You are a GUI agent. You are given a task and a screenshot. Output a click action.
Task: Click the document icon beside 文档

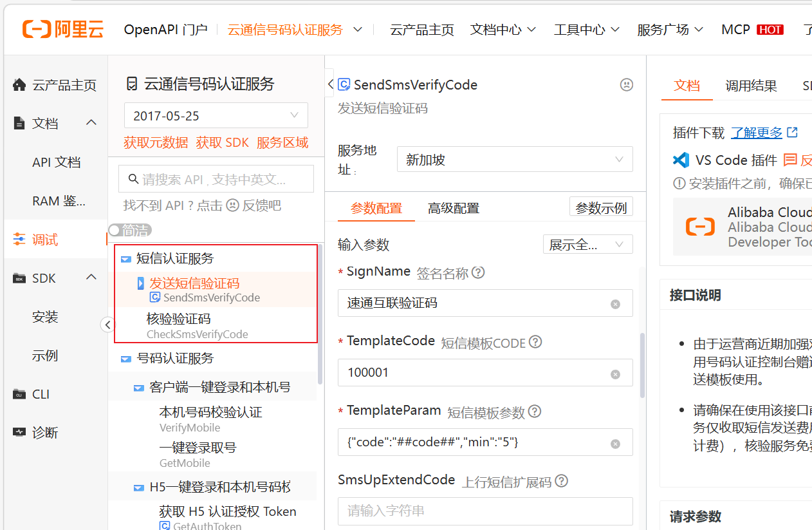point(19,123)
